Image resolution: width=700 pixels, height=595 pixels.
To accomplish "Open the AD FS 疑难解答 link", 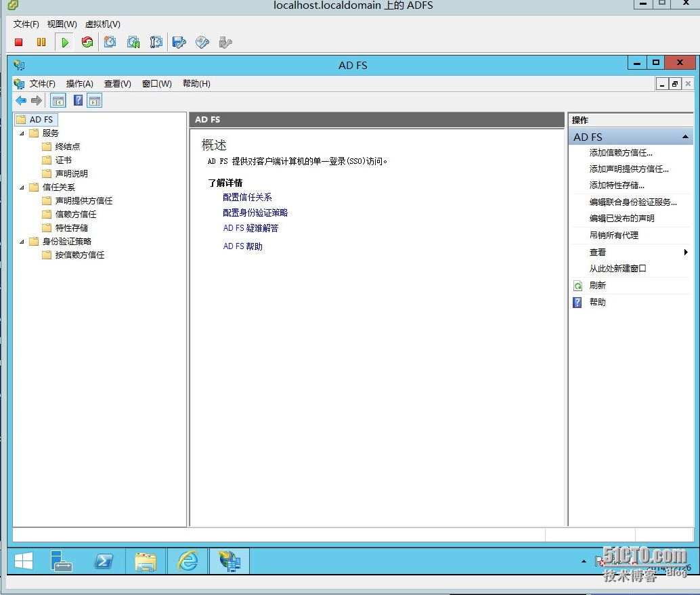I will [251, 228].
